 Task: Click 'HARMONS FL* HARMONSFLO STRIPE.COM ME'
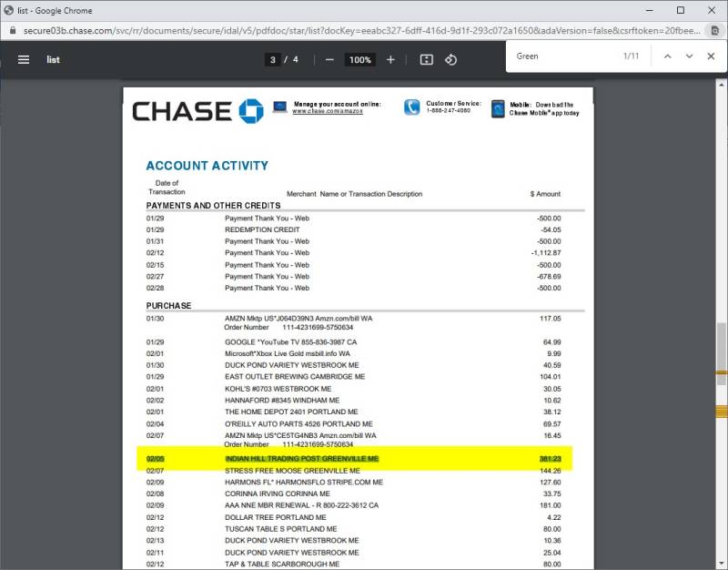click(304, 483)
